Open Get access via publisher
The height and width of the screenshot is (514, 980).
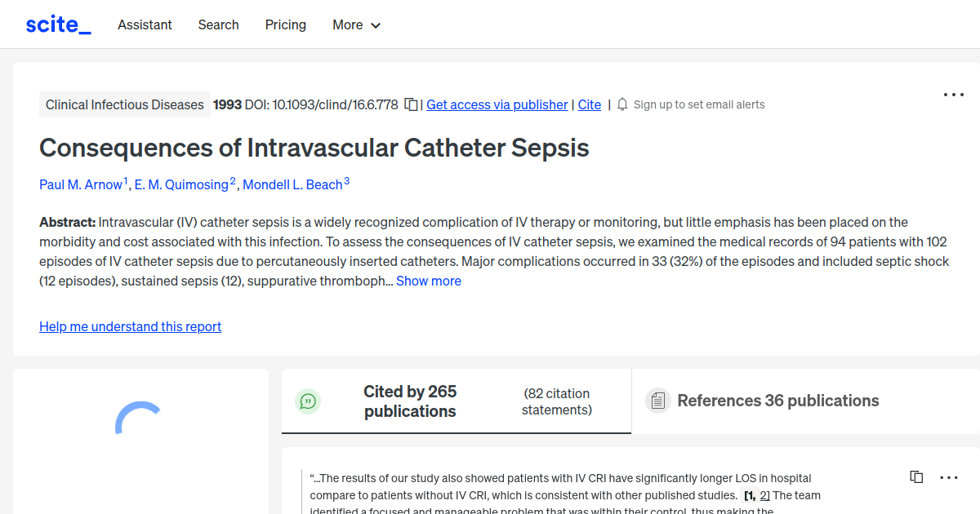[x=497, y=104]
